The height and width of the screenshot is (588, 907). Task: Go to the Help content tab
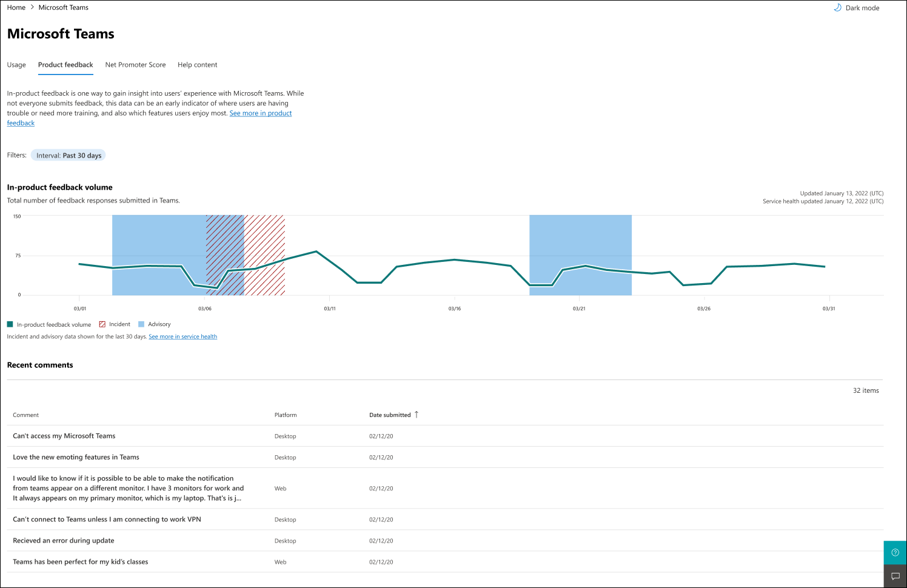(197, 65)
